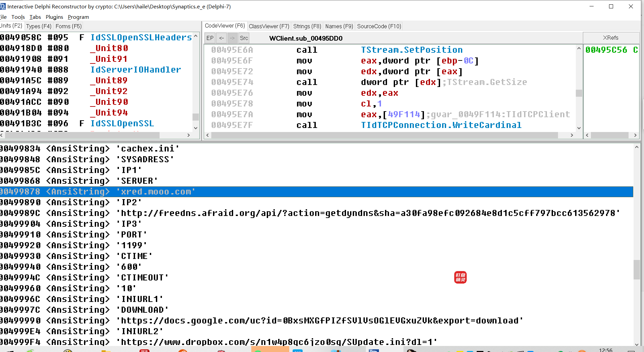Viewport: 644px width, 352px height.
Task: Click code viewer horizontal scroll left arrow
Action: pyautogui.click(x=208, y=135)
